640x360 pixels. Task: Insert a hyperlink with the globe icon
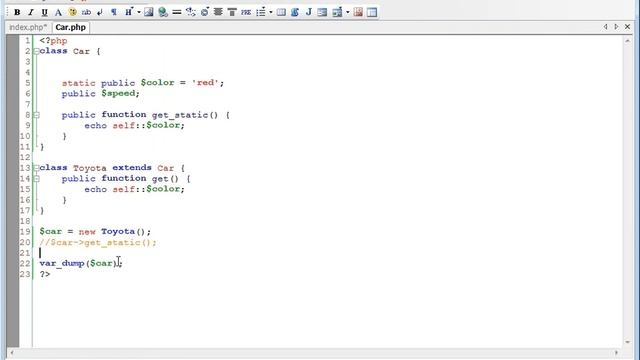point(163,12)
